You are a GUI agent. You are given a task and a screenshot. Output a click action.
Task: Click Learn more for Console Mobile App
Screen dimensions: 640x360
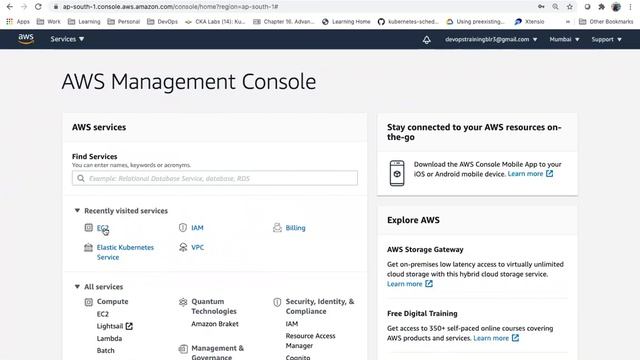pos(530,174)
